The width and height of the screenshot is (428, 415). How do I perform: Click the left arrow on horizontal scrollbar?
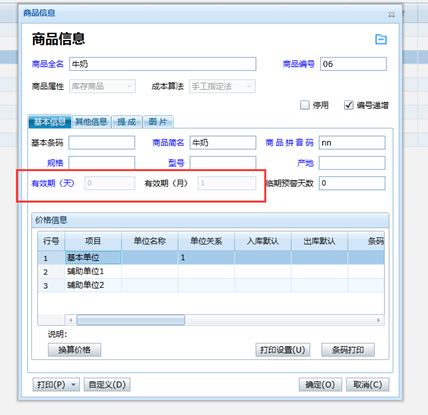(71, 320)
